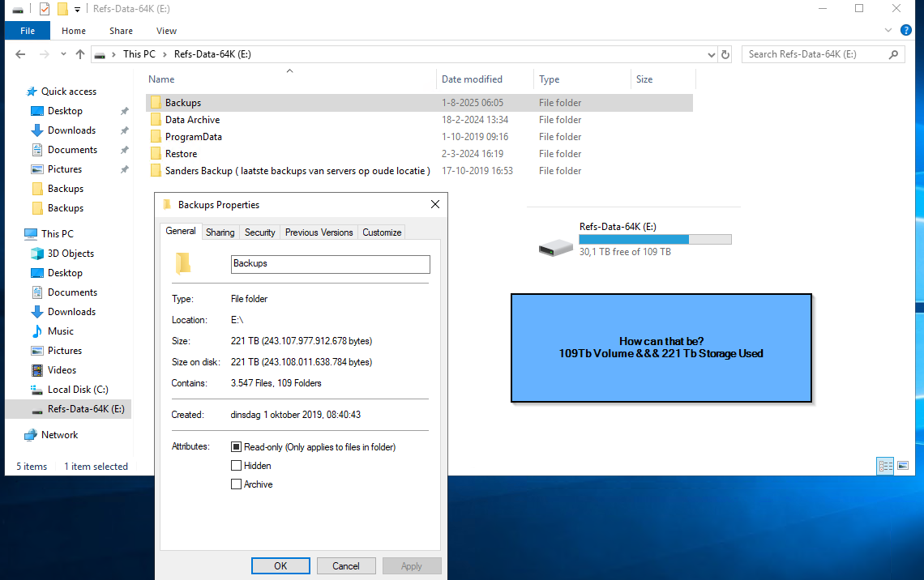
Task: Open the Explorer Help question mark icon
Action: click(x=907, y=30)
